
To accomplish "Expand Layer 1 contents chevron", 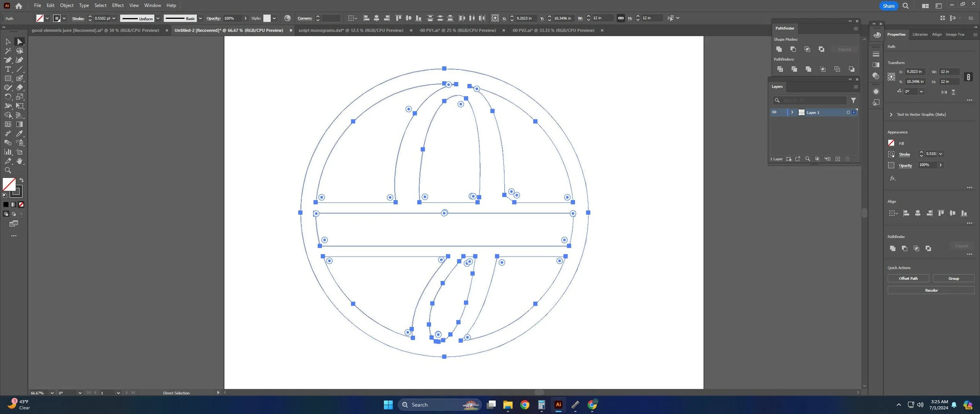I will [792, 112].
